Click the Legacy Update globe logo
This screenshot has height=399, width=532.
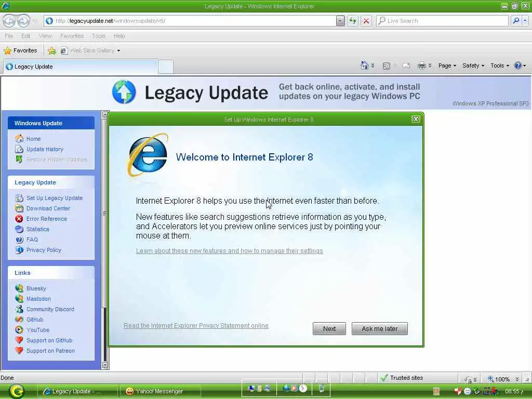124,92
